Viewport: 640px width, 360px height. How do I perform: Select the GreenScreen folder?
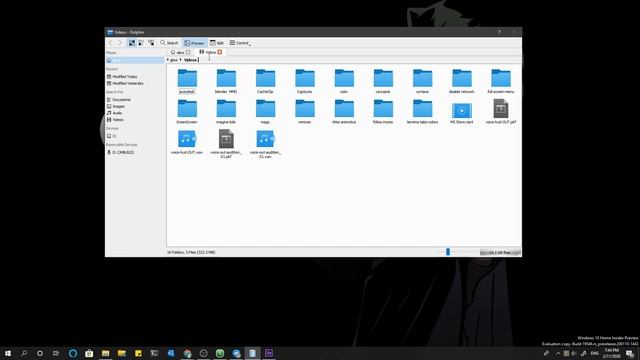[x=187, y=111]
